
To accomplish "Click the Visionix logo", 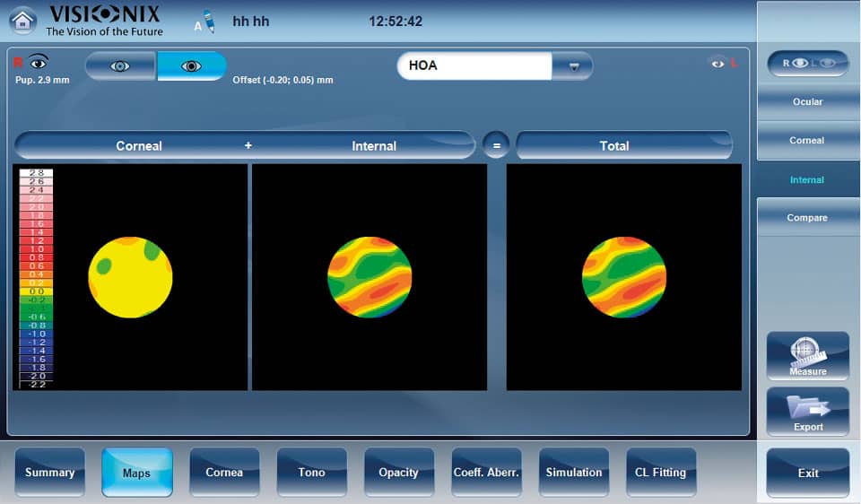I will 104,21.
